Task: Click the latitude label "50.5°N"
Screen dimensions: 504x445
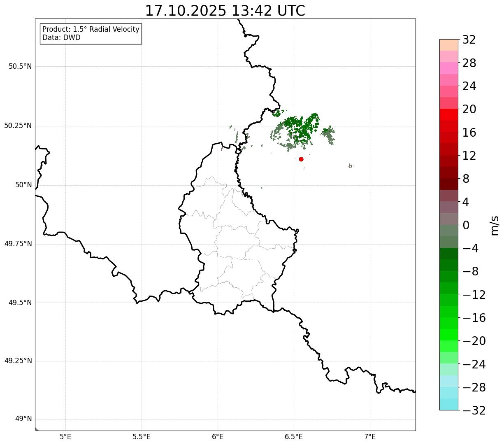Action: [x=20, y=66]
